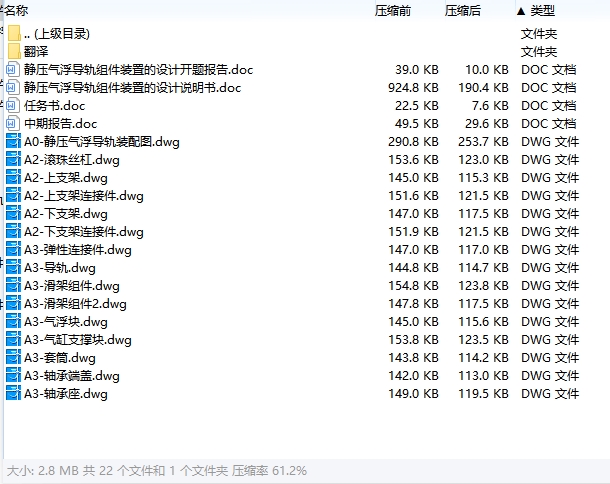Select file A2-上支架.dwg

[66, 177]
